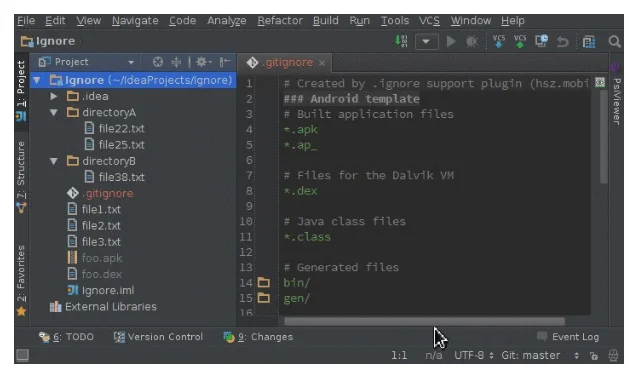Open the Project Structure icon
The height and width of the screenshot is (370, 629).
(x=589, y=42)
